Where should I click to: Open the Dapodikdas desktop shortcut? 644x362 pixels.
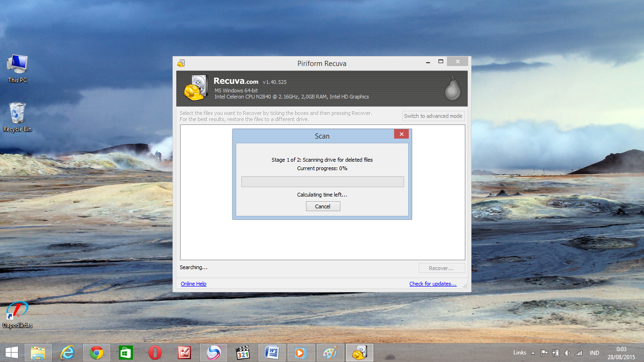(x=17, y=314)
